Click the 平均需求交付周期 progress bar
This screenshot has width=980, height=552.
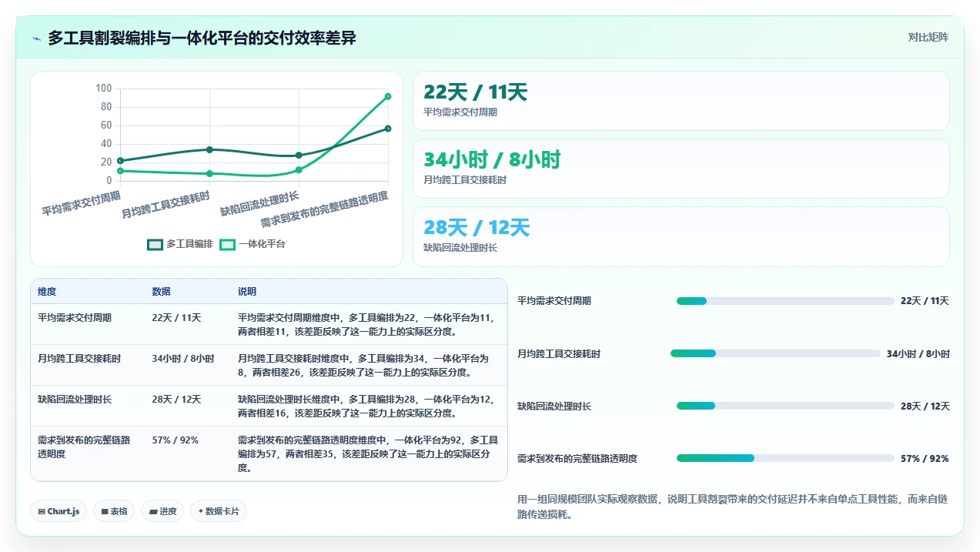coord(785,301)
